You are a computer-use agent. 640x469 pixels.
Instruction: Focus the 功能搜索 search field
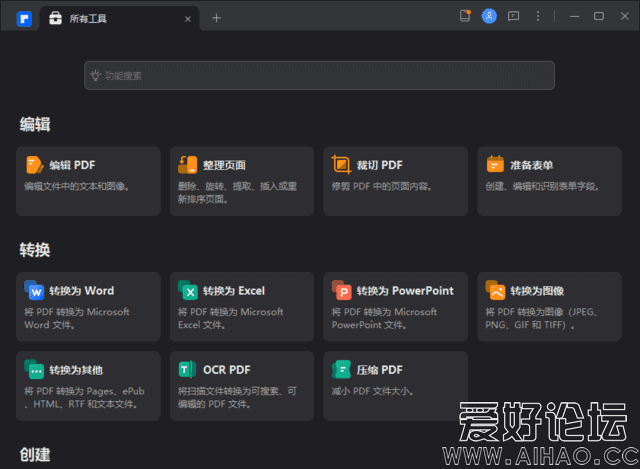click(319, 76)
